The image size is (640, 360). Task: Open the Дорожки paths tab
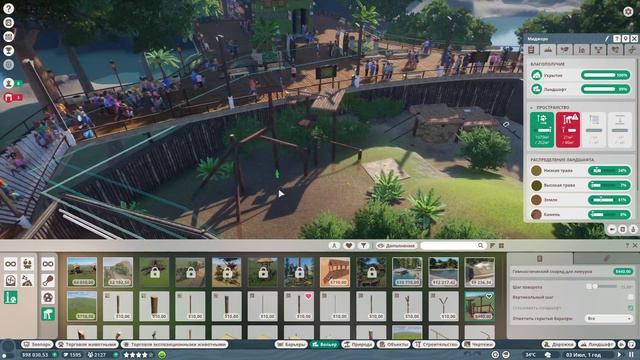coord(558,344)
